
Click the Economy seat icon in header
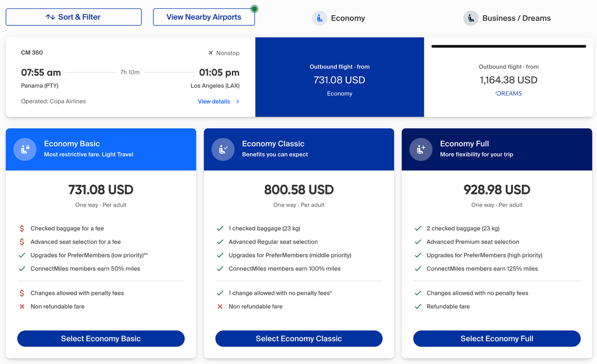[x=319, y=18]
